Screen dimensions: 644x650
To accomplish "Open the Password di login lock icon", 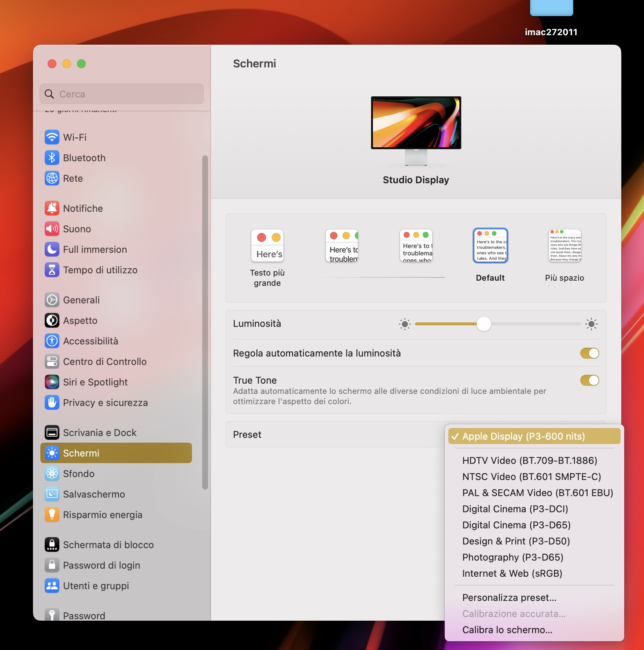I will [52, 565].
